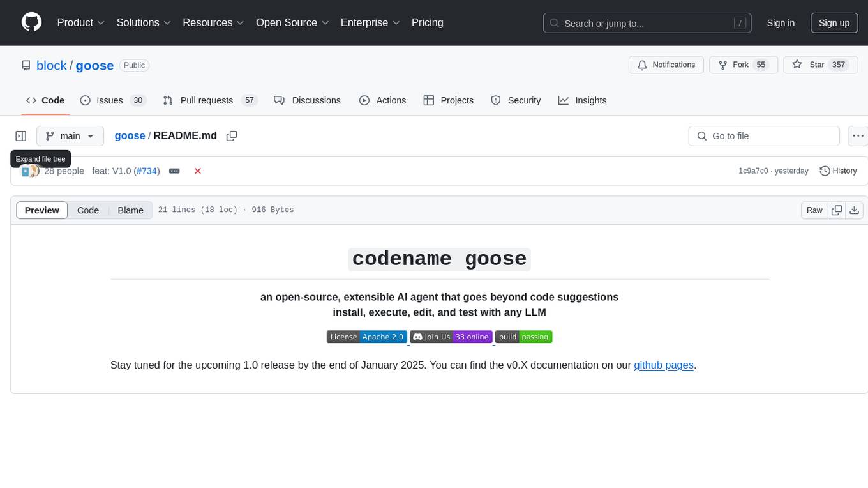Click the Discord Join Us badge
868x488 pixels.
(451, 337)
